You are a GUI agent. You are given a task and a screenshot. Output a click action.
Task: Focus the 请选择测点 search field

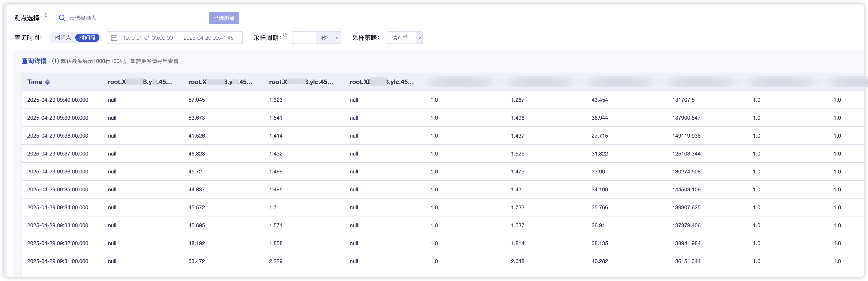coord(135,18)
